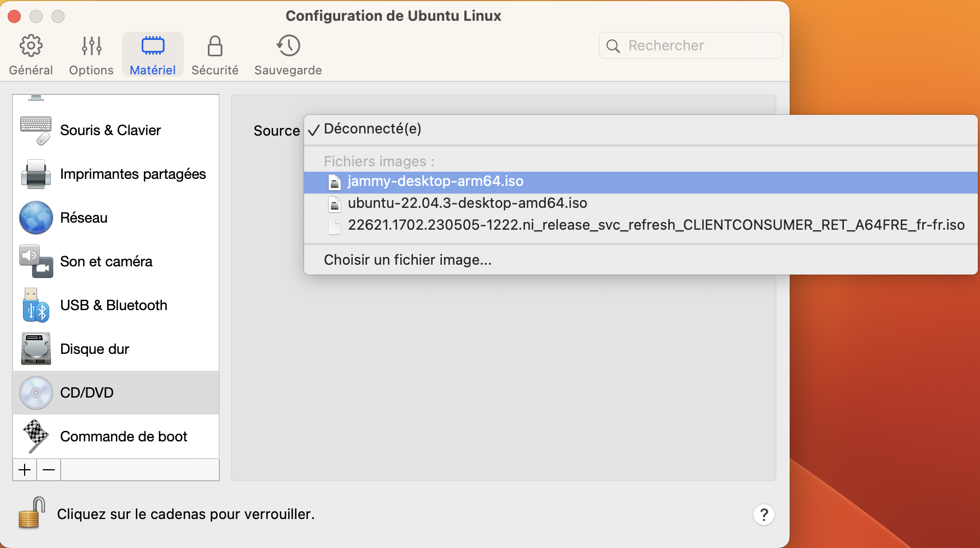Click the padlock to lock settings

tap(32, 512)
